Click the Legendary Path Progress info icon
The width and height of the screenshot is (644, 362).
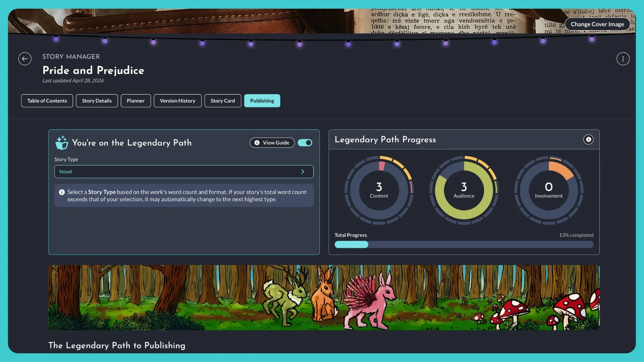588,139
